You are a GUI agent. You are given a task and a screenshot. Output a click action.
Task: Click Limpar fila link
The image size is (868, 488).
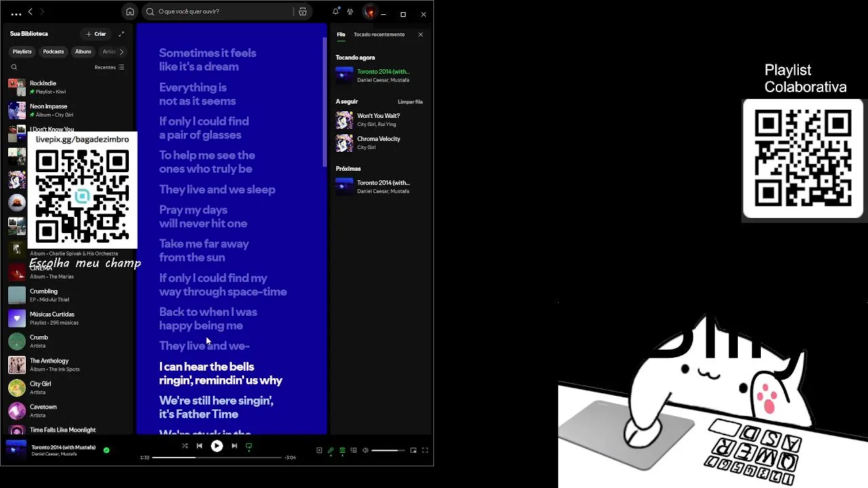tap(410, 102)
